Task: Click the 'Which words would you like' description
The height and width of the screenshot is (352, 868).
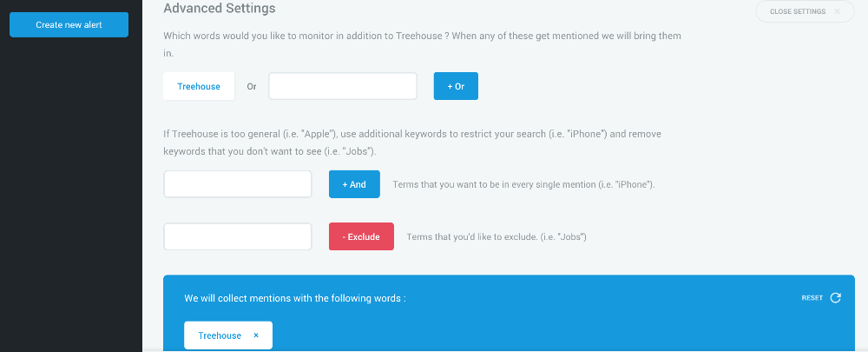Action: 422,45
